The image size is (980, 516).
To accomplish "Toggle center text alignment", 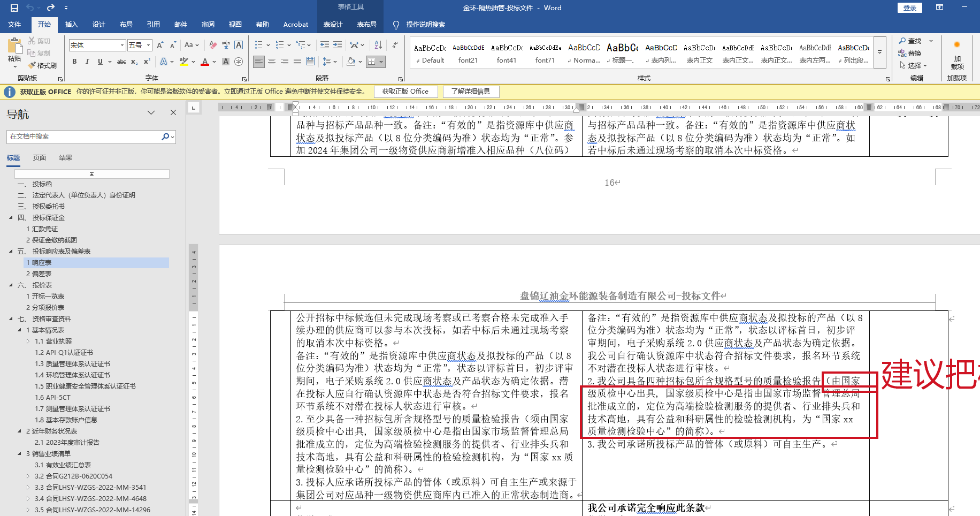I will point(272,62).
